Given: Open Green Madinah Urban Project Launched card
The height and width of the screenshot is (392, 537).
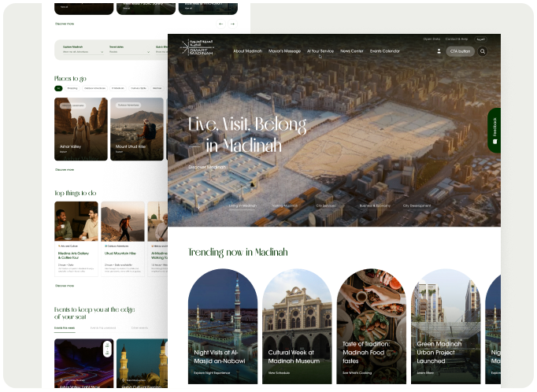Looking at the screenshot, I should point(446,326).
